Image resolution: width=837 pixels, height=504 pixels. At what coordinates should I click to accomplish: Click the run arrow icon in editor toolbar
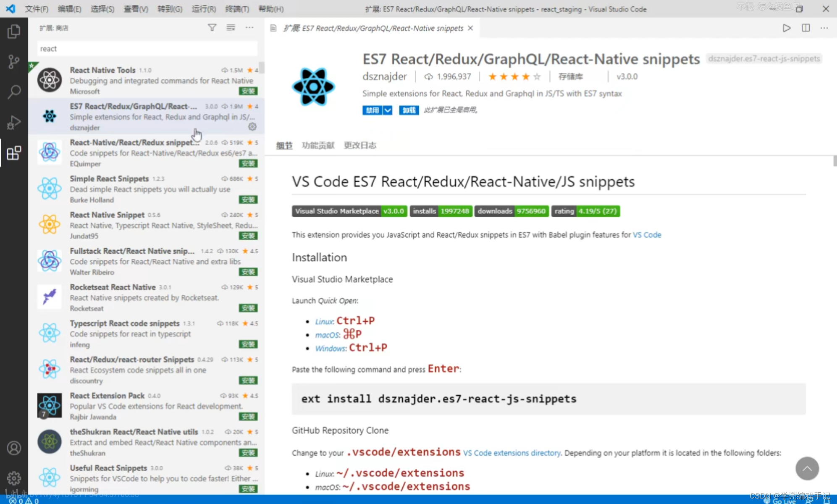point(787,28)
